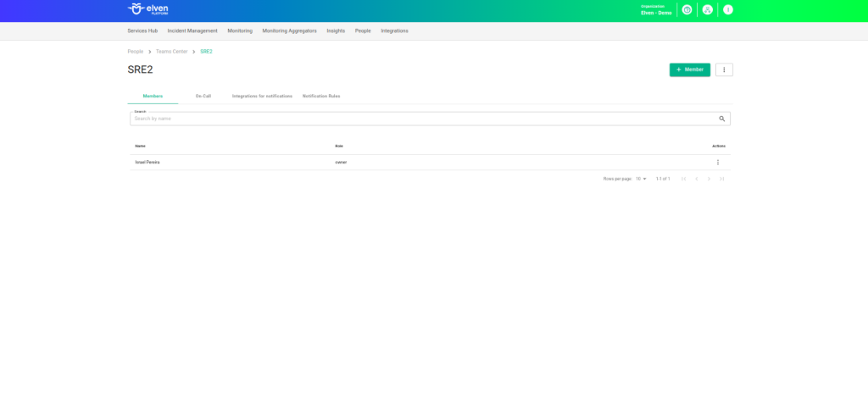Switch to the On-Call tab

[x=203, y=96]
